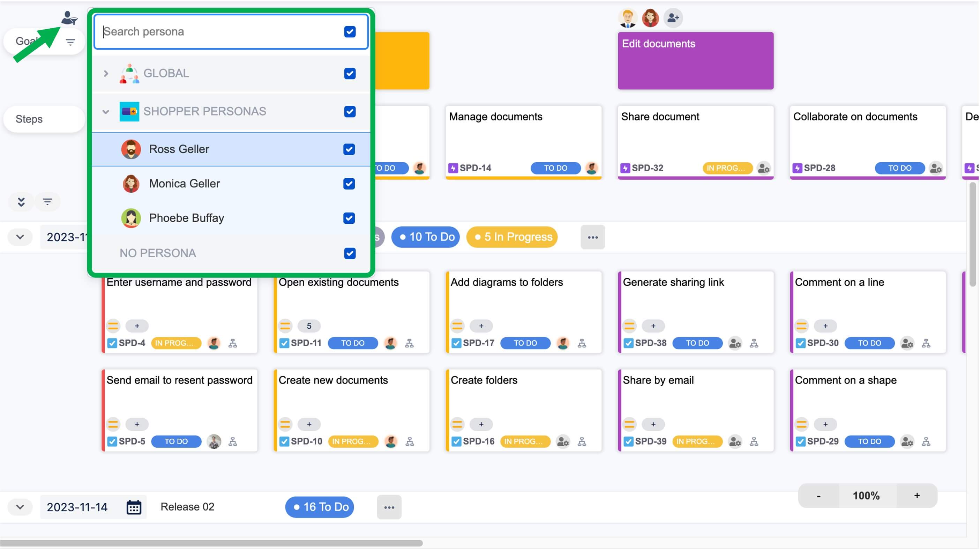The height and width of the screenshot is (550, 980).
Task: Select the GLOBAL group label
Action: [x=166, y=73]
